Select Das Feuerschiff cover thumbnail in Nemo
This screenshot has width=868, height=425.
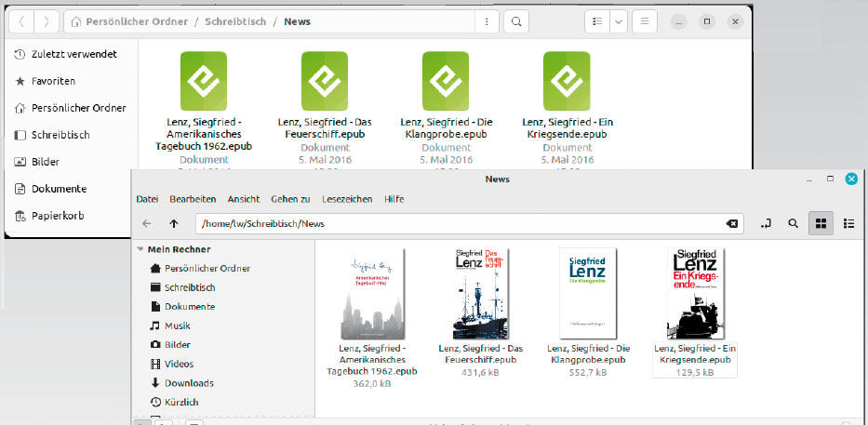tap(480, 293)
